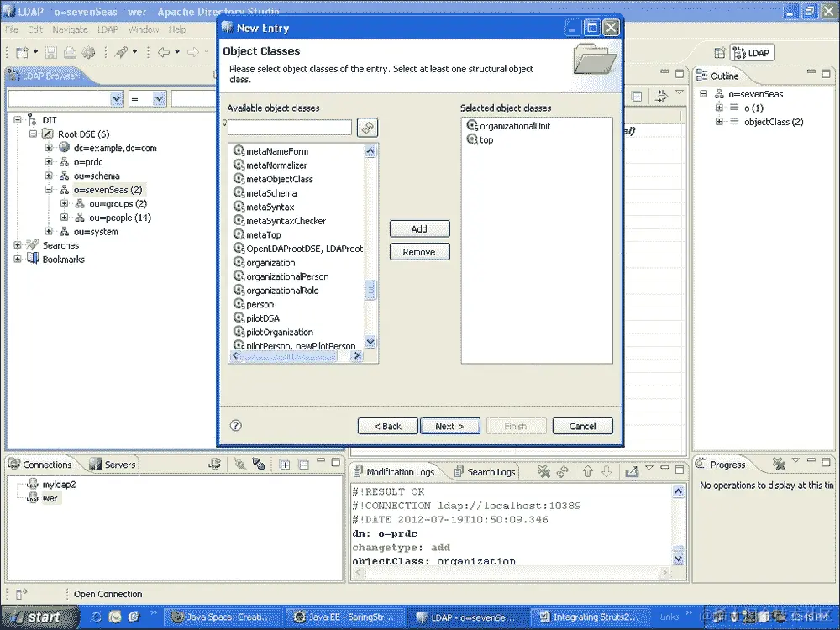The image size is (840, 630).
Task: Expand ou=people (14) node
Action: 65,218
